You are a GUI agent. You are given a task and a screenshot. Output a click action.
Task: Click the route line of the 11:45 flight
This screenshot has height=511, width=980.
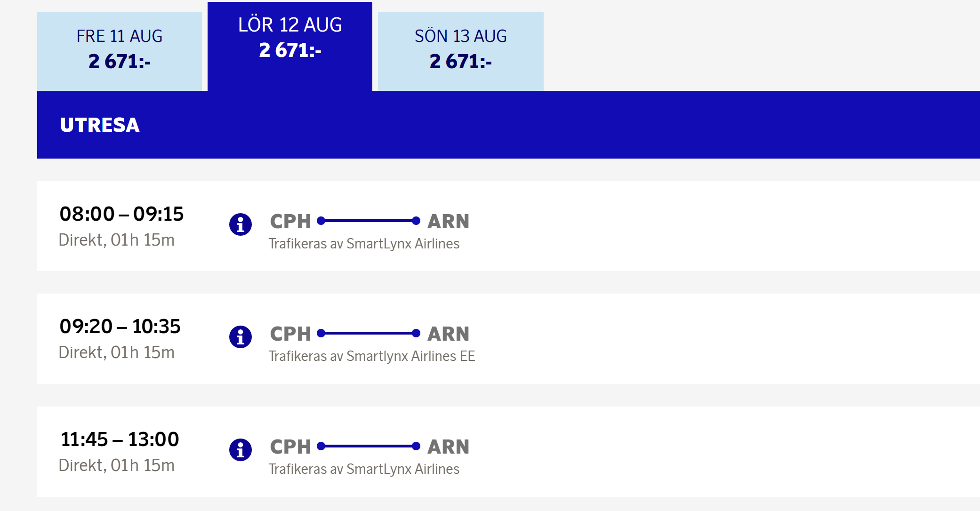click(x=369, y=446)
